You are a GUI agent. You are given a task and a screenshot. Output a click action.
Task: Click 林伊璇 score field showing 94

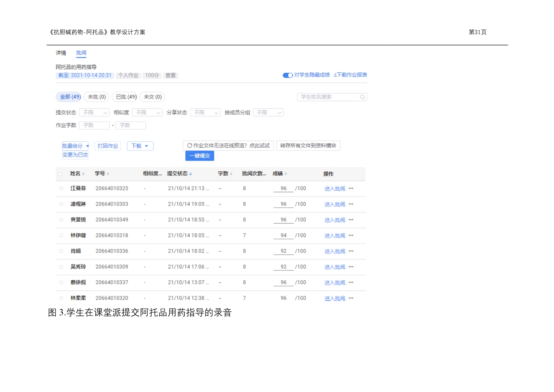pos(283,236)
